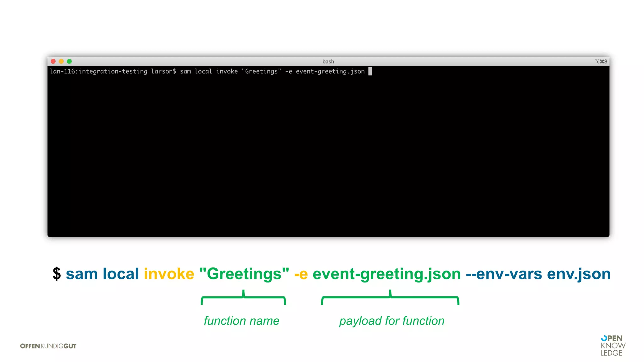Click 'lan-116:integration-testing' prompt text in terminal
Image resolution: width=644 pixels, height=362 pixels.
tap(98, 72)
